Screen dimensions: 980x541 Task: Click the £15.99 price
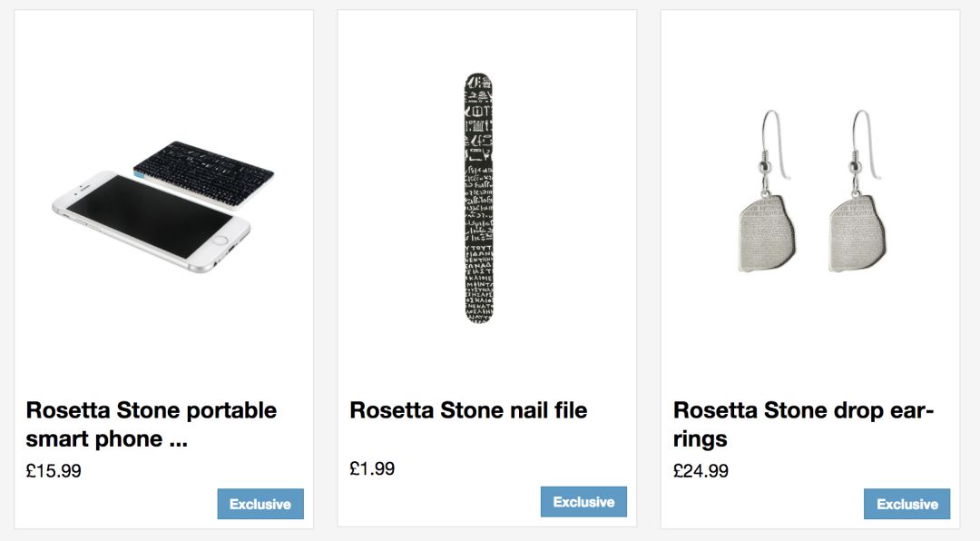54,471
